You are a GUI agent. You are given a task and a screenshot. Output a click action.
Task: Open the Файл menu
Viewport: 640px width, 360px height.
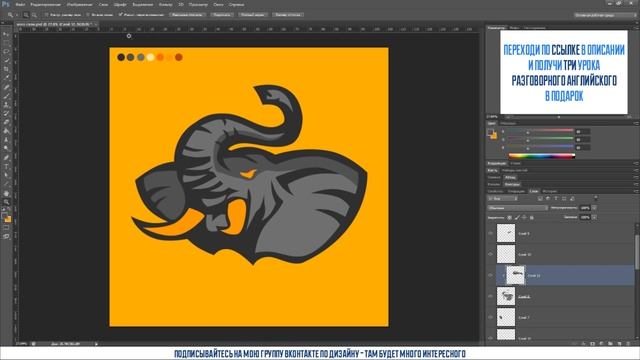tap(20, 4)
